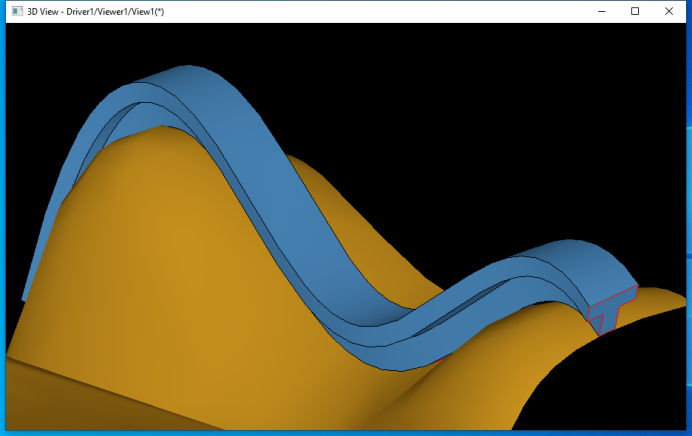
Task: Maximize the 3D View window
Action: tap(635, 11)
